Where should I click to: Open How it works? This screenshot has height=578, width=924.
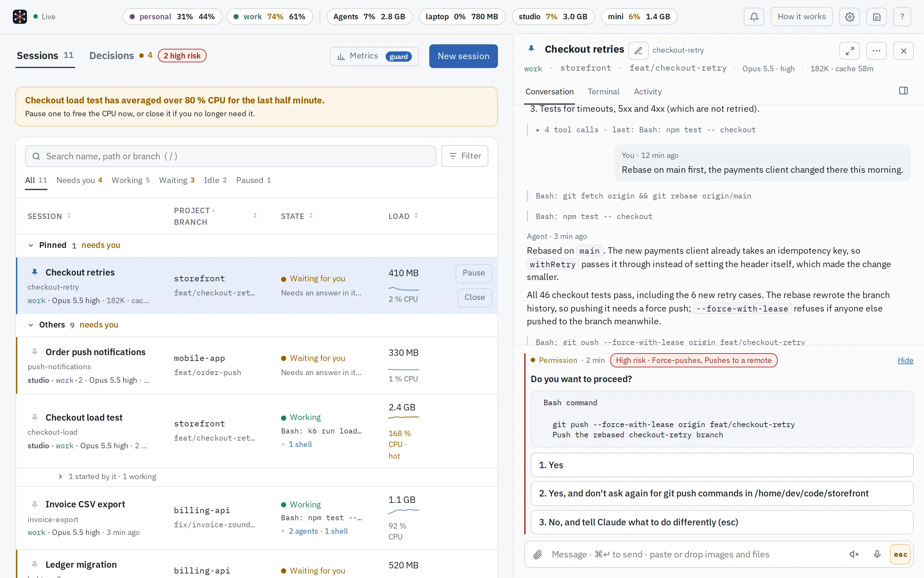(801, 17)
